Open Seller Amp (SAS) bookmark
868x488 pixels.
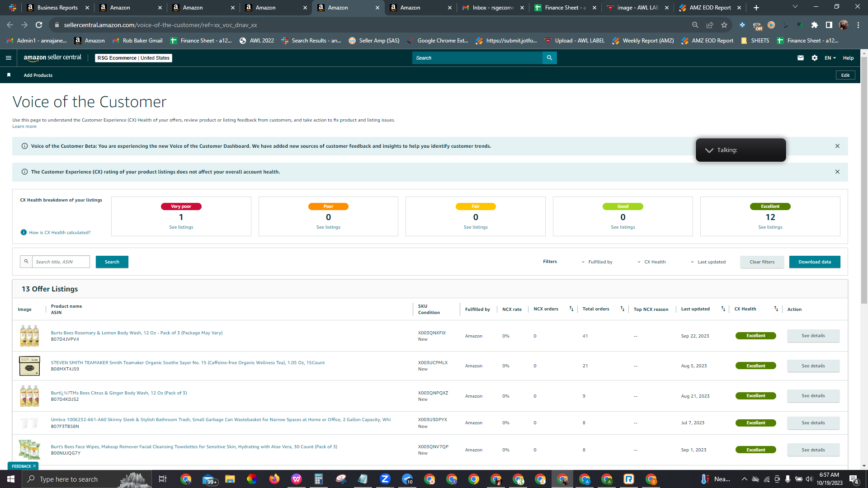(374, 41)
